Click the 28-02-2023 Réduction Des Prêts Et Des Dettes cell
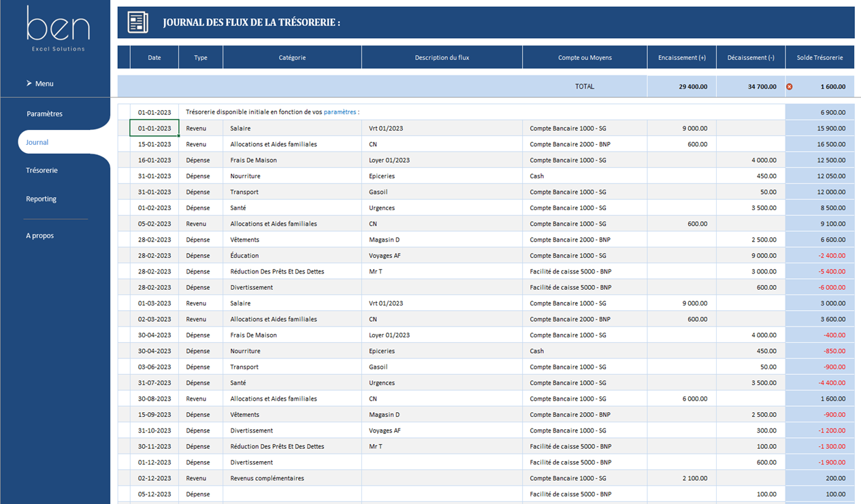 (292, 271)
